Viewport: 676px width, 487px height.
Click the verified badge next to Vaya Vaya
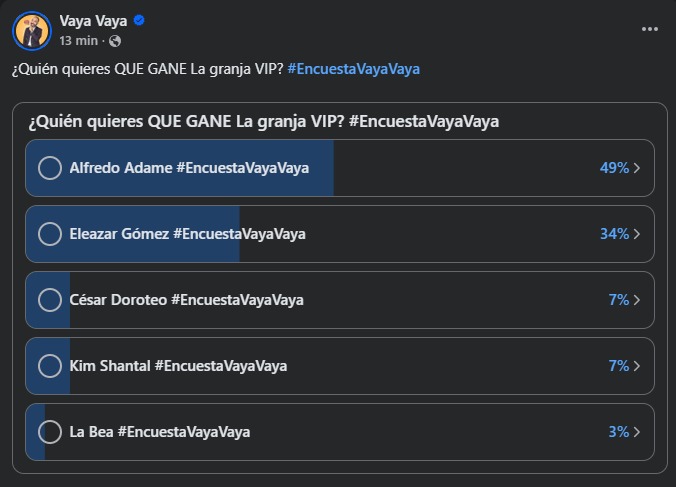coord(141,20)
